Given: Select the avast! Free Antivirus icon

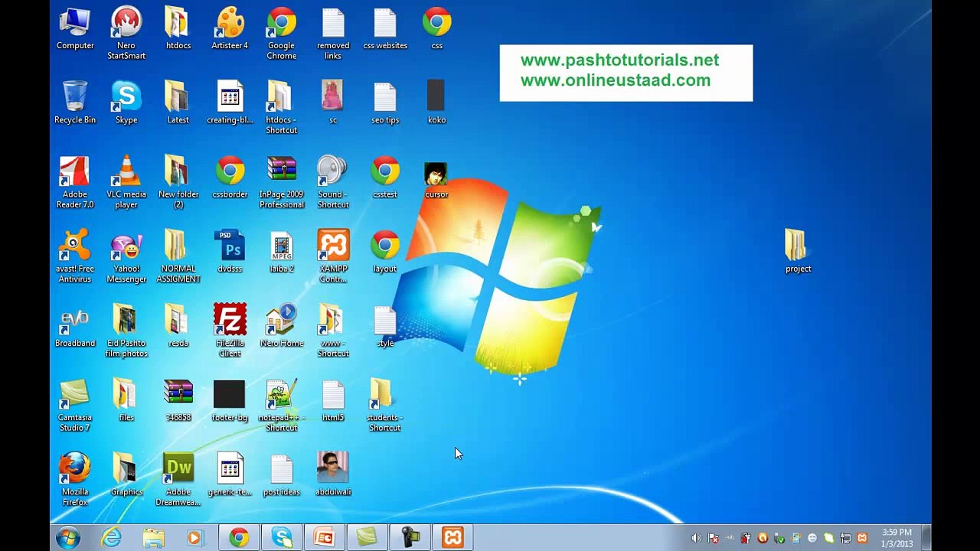Looking at the screenshot, I should pyautogui.click(x=75, y=255).
